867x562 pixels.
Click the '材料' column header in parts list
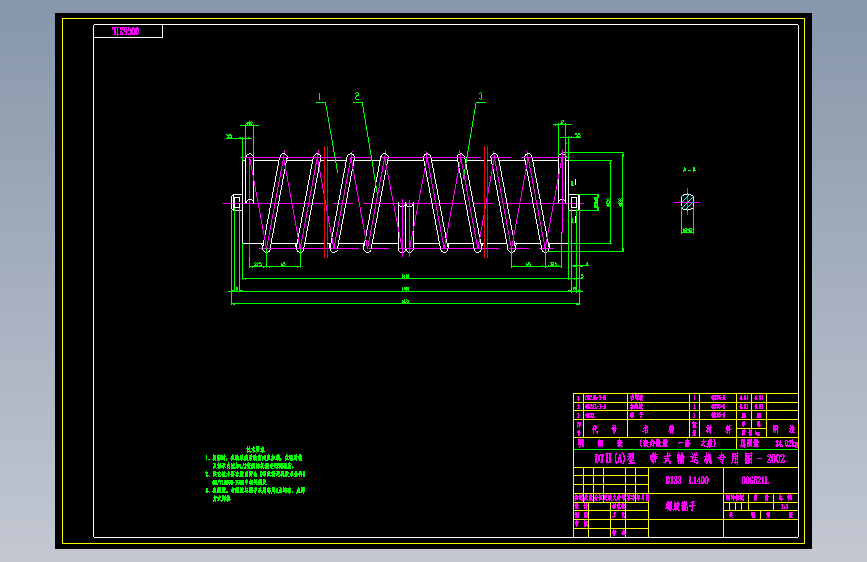click(718, 429)
